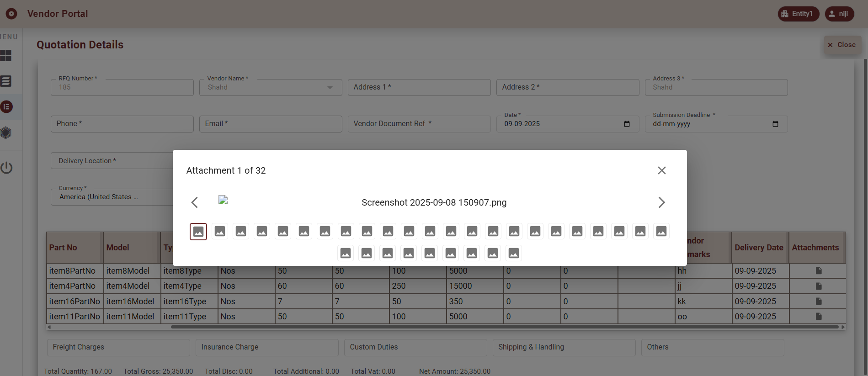Click the power/logout icon in sidebar
Screen dimensions: 868x376
pyautogui.click(x=6, y=168)
